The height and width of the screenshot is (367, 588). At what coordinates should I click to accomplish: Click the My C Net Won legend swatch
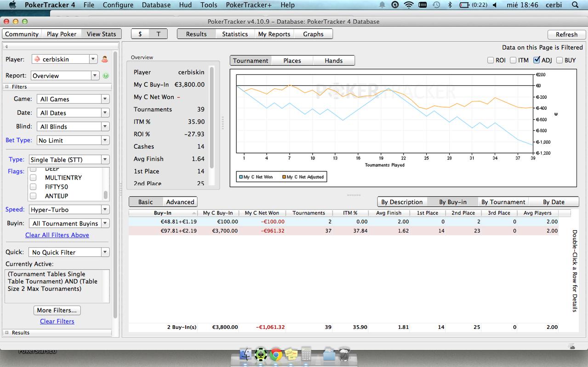click(x=241, y=177)
